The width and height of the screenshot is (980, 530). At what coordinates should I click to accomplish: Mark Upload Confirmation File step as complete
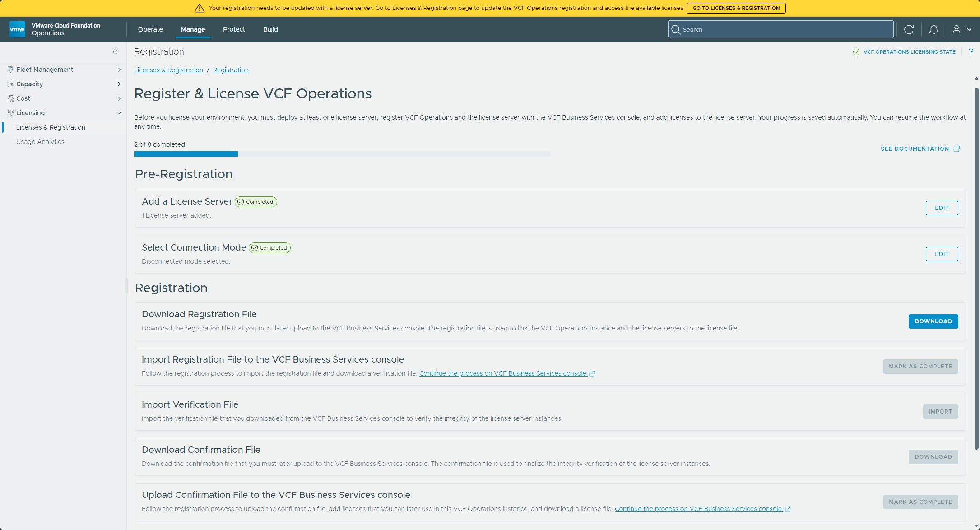pos(920,502)
